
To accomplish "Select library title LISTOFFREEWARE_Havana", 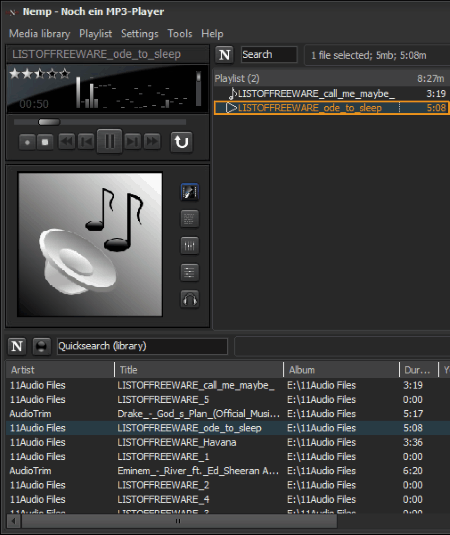I will (177, 442).
